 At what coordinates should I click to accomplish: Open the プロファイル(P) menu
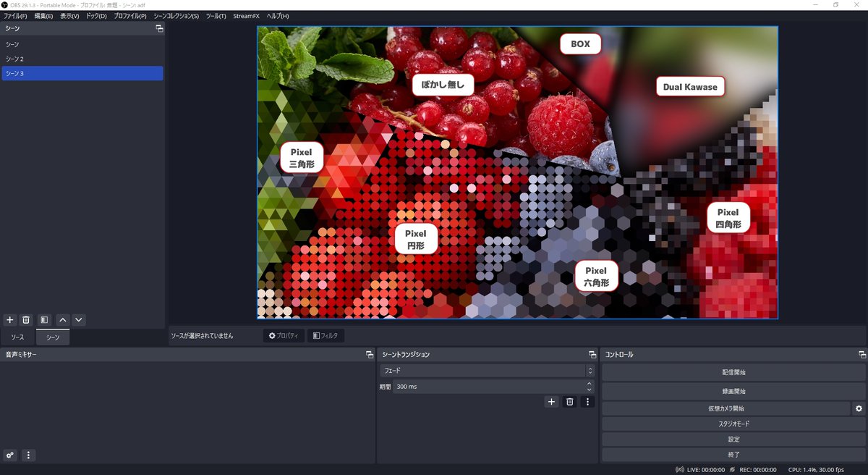(130, 16)
